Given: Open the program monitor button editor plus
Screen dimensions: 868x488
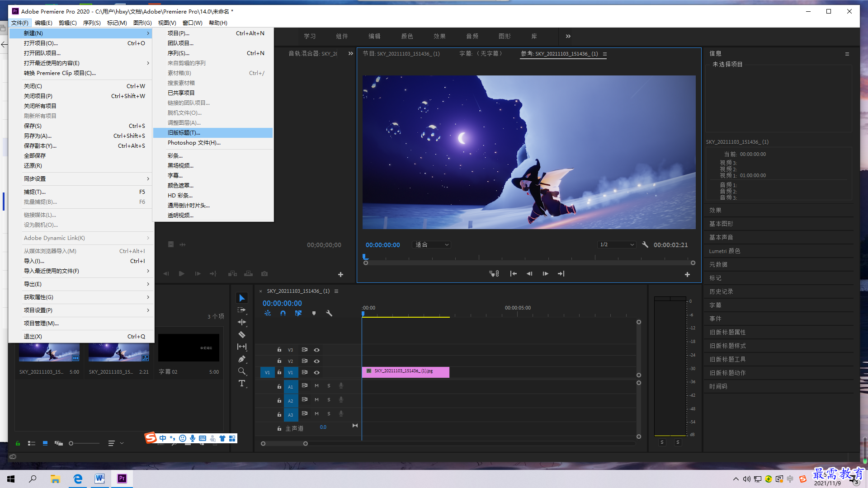Looking at the screenshot, I should coord(687,274).
